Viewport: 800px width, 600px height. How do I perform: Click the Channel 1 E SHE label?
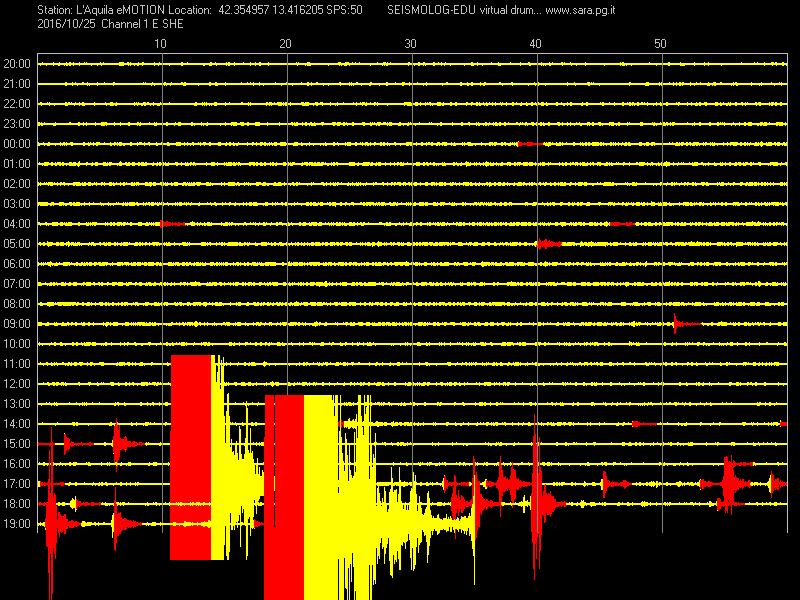[x=142, y=24]
